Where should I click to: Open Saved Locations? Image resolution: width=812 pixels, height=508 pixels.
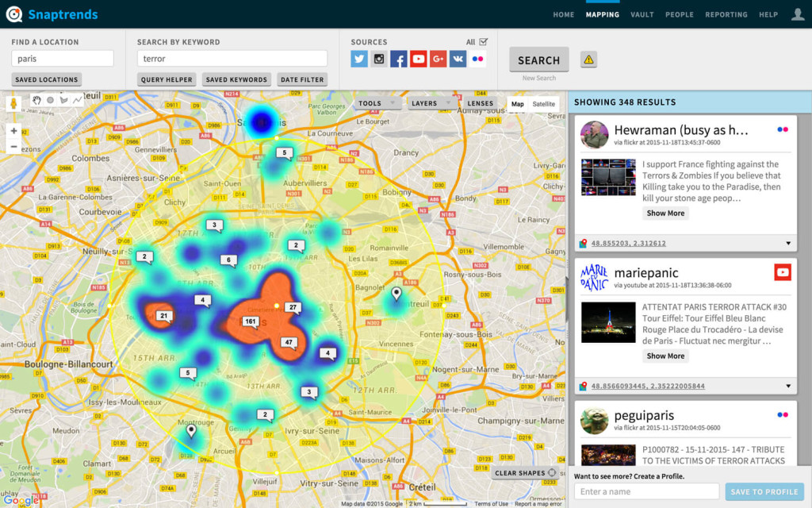tap(47, 79)
